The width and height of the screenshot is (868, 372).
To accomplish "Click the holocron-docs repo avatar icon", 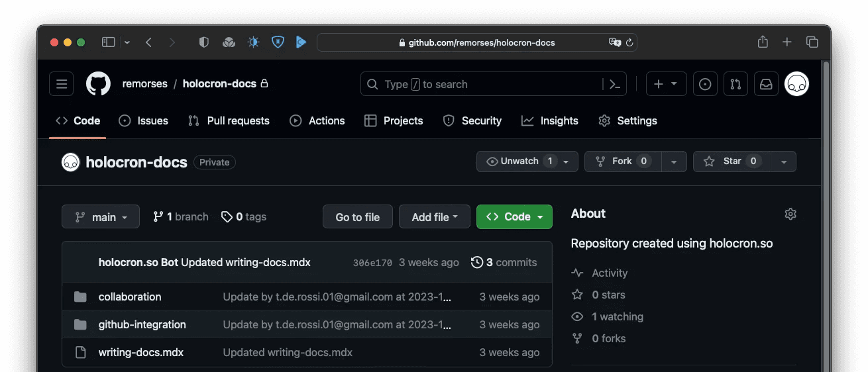I will 71,162.
